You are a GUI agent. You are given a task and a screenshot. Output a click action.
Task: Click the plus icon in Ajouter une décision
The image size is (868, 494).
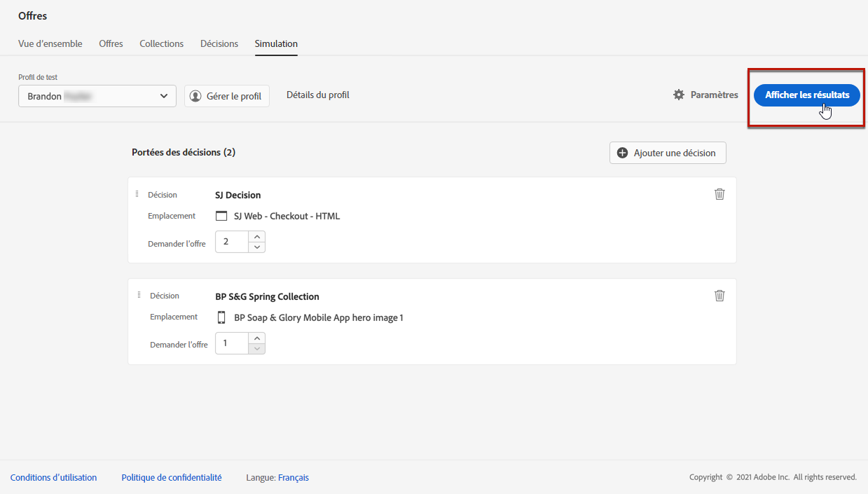[x=622, y=153]
